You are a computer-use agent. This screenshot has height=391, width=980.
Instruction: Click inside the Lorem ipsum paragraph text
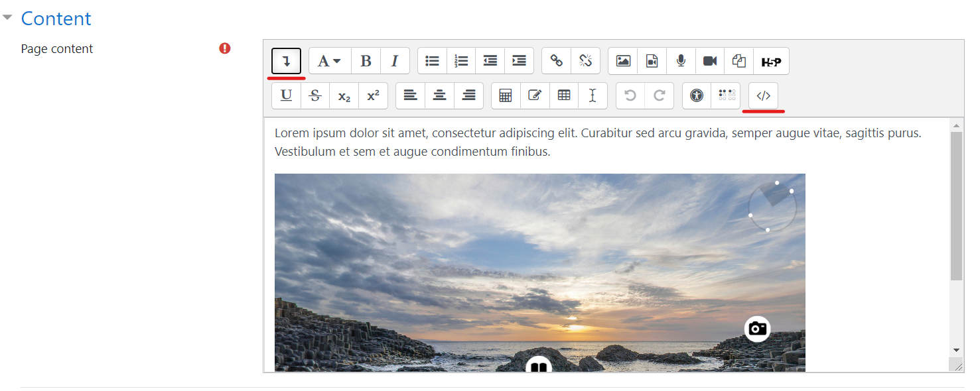tap(598, 142)
